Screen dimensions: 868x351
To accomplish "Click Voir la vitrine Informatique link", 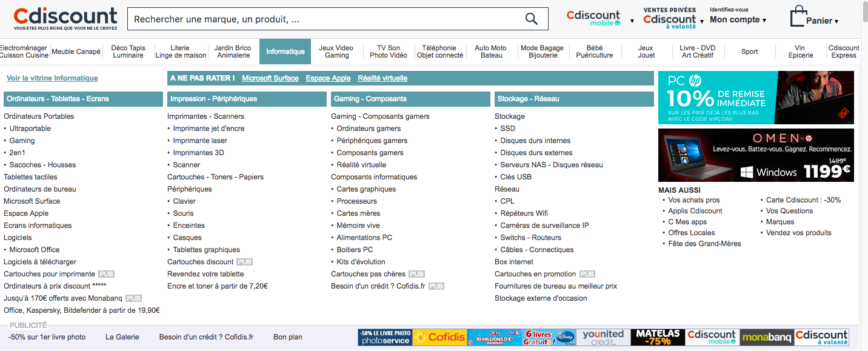I will (52, 78).
